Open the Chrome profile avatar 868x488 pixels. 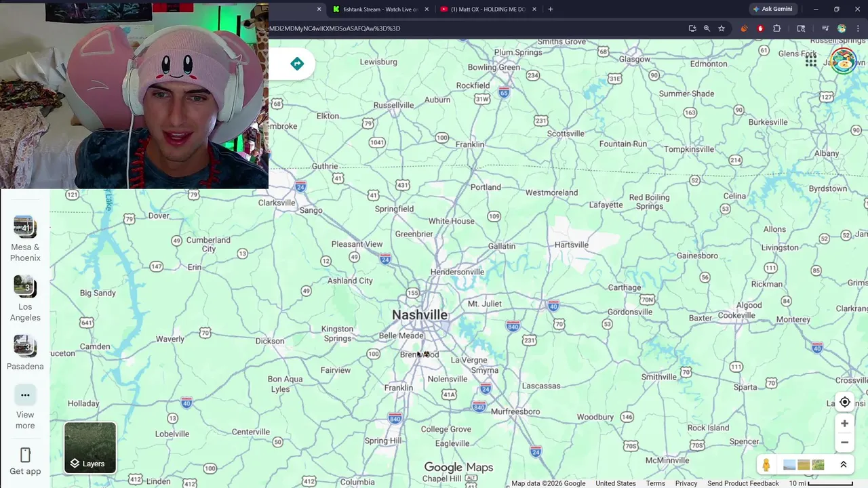[842, 28]
